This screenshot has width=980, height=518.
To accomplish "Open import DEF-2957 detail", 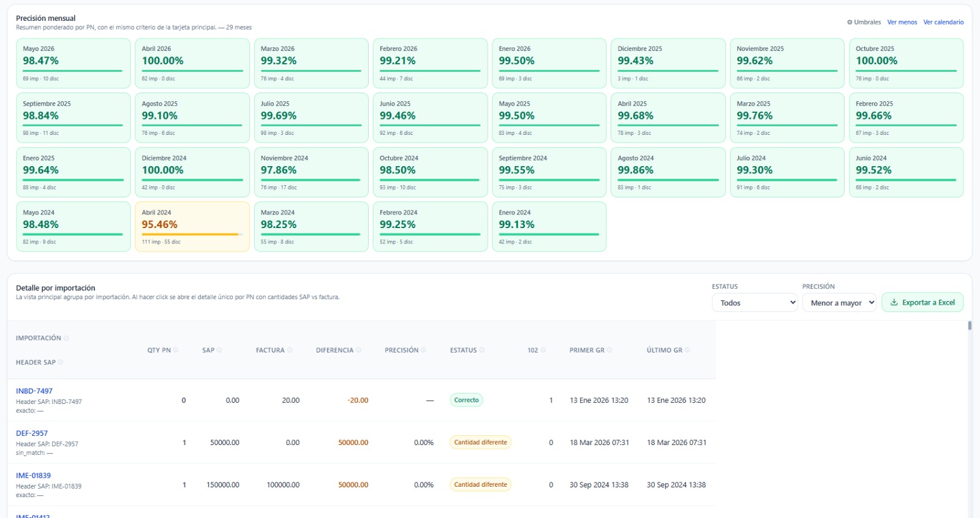I will click(32, 433).
